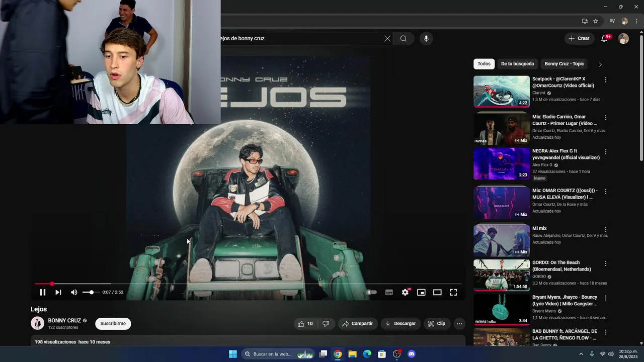This screenshot has height=362, width=644.
Task: Download the video via Descargar
Action: pos(400,324)
